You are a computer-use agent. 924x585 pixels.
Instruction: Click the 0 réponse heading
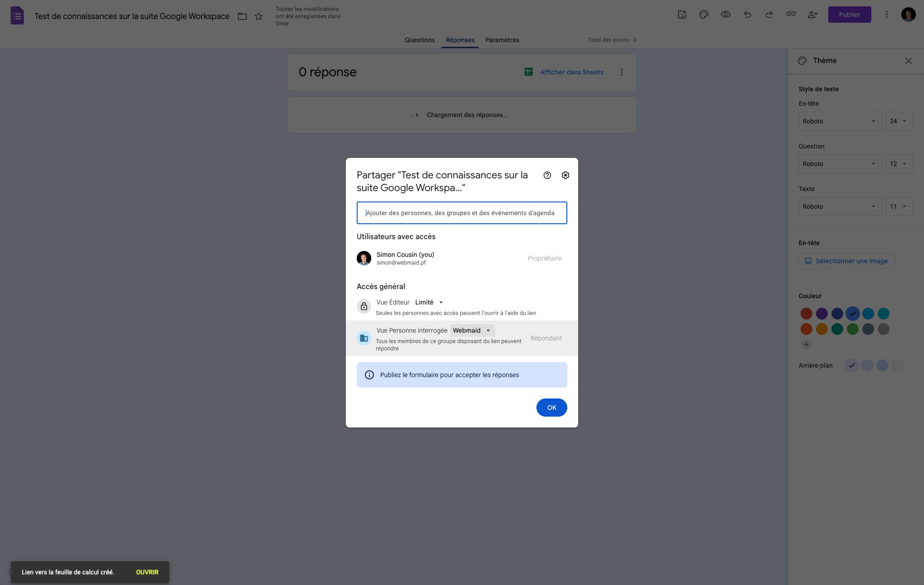pyautogui.click(x=327, y=72)
